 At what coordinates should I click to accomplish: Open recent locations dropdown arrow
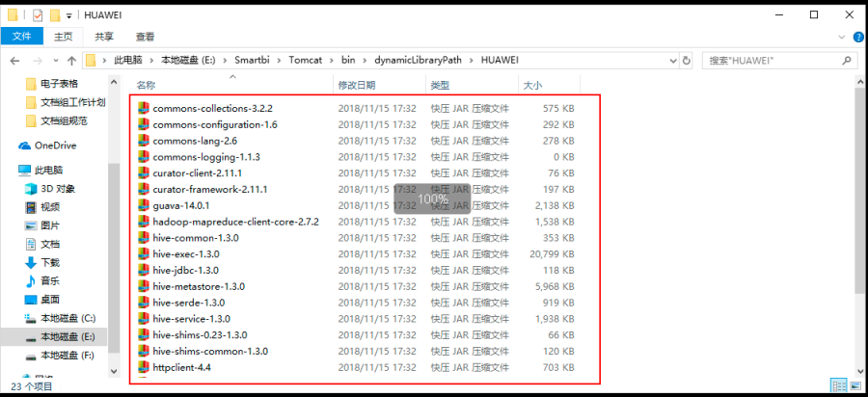point(55,61)
